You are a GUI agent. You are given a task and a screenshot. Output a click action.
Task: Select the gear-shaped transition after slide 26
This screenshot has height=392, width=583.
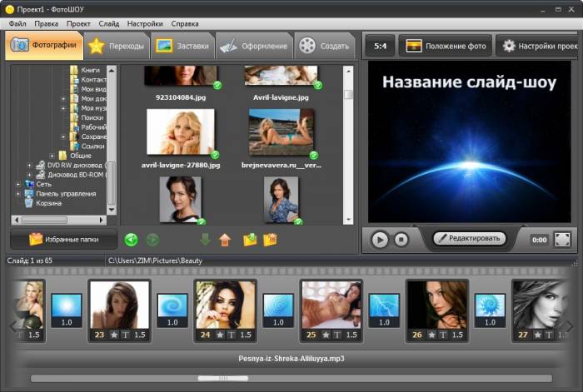(x=490, y=310)
